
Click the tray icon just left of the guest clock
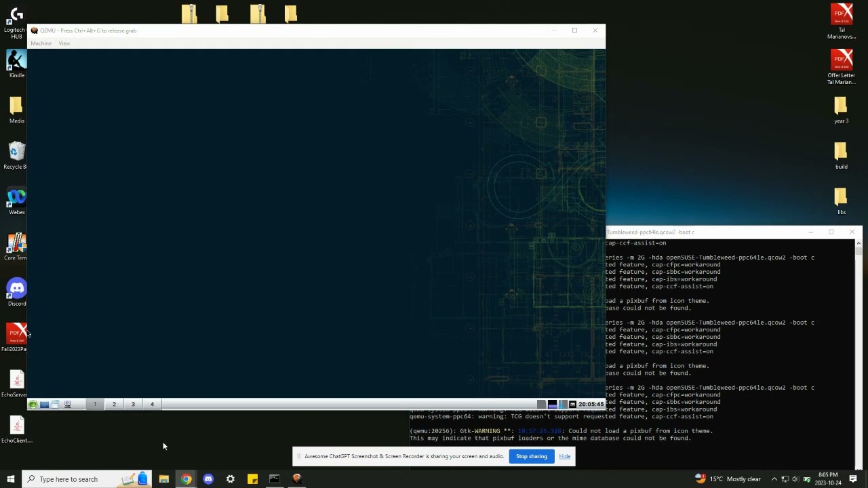[573, 405]
